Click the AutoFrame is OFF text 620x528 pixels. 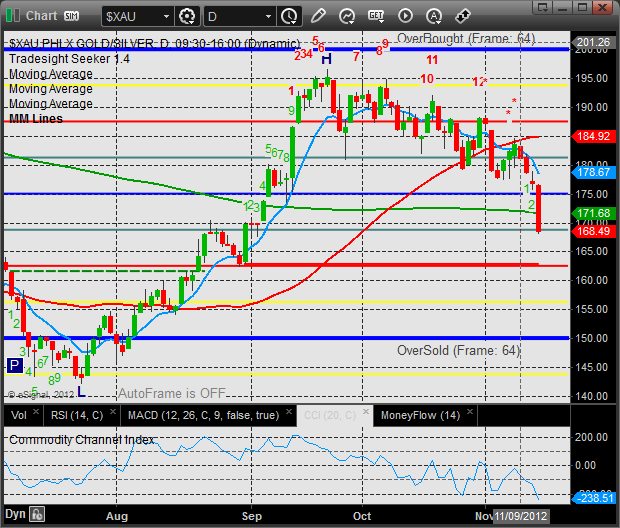[172, 393]
